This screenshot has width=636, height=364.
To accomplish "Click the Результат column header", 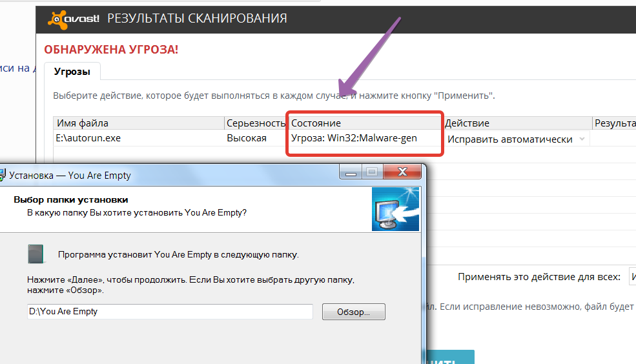I will click(615, 123).
